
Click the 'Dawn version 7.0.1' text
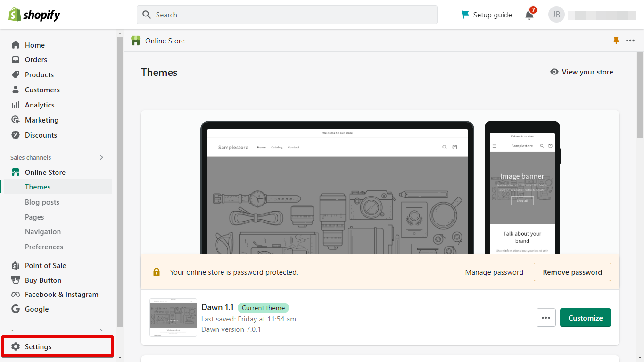tap(231, 329)
